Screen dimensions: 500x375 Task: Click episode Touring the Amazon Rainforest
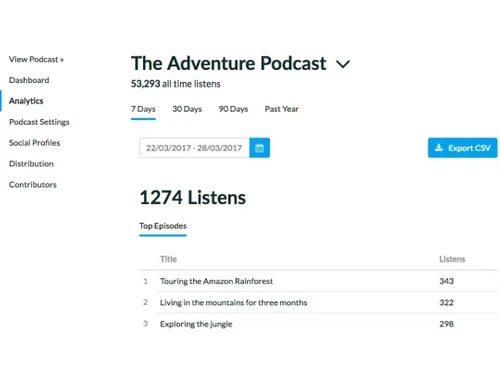pos(216,281)
